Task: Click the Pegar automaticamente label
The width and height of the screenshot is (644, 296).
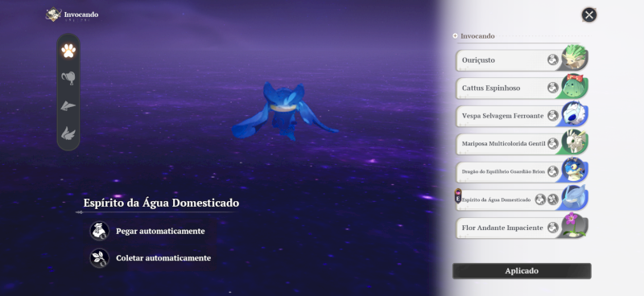Action: click(x=160, y=231)
